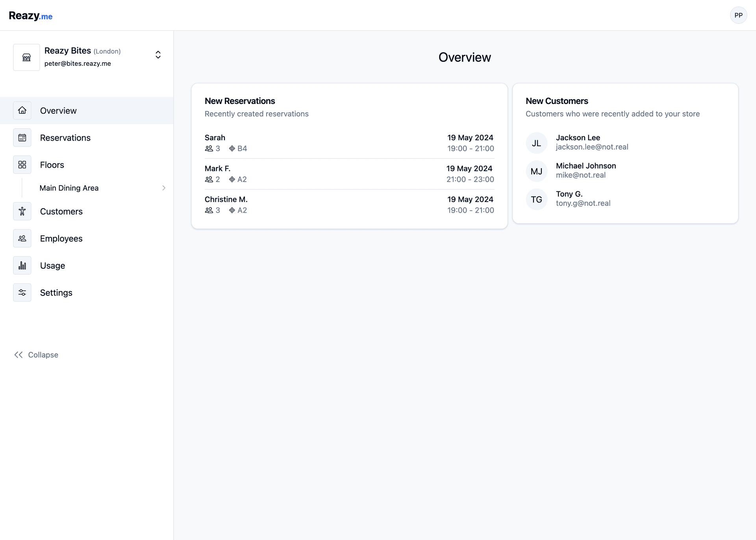Collapse the sidebar using Collapse button
756x540 pixels.
pyautogui.click(x=37, y=355)
